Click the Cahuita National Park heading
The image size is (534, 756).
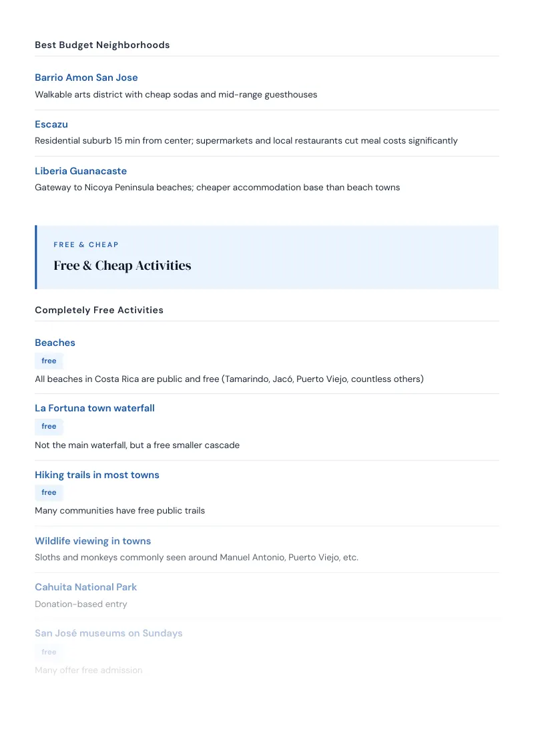86,587
